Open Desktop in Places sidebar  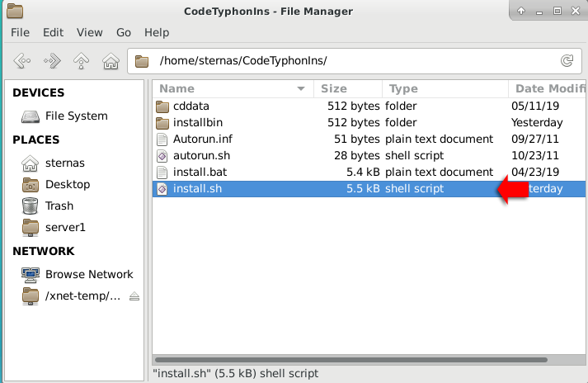tap(68, 184)
